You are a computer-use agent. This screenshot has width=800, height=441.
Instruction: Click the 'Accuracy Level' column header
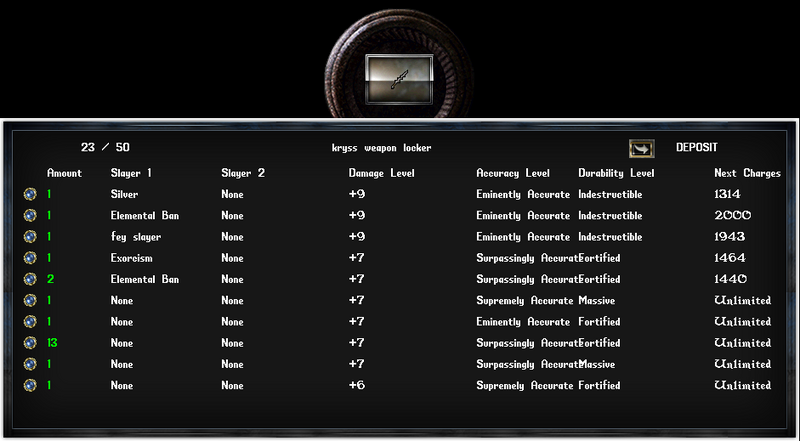point(513,174)
